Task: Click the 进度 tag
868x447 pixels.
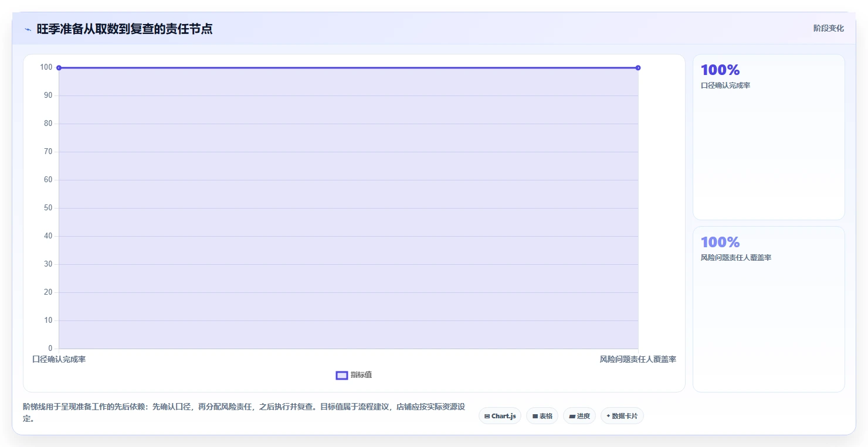Action: [x=579, y=416]
